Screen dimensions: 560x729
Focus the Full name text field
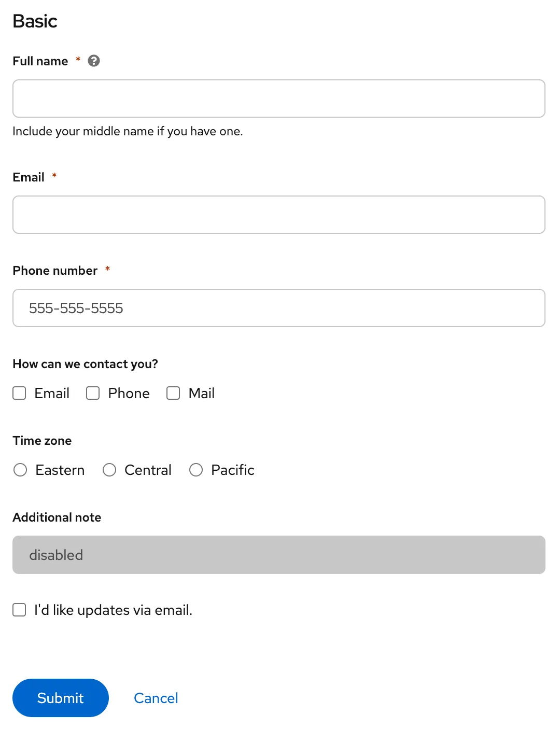279,99
